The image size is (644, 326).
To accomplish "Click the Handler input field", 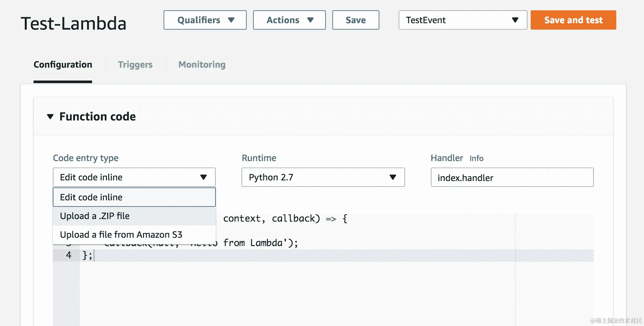I will [512, 177].
